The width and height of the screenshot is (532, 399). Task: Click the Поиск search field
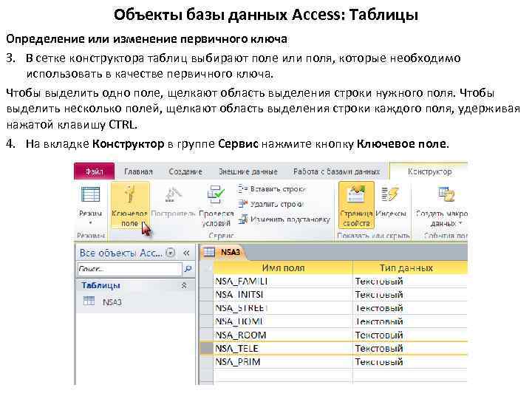[x=130, y=269]
